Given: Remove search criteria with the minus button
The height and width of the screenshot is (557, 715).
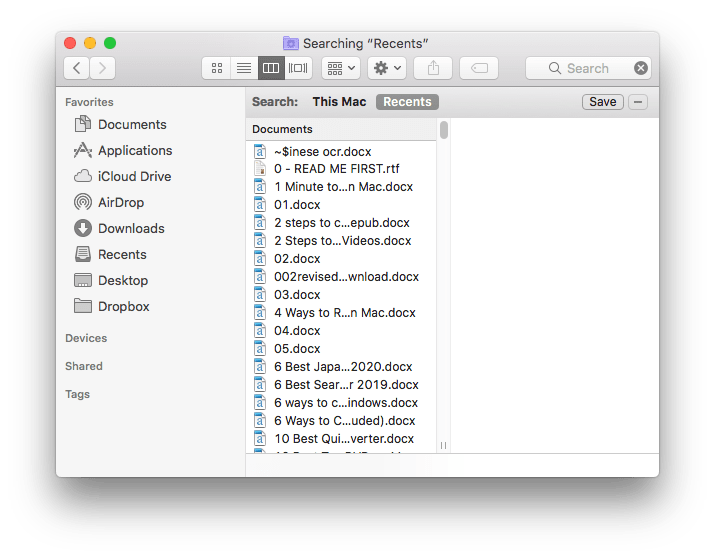Looking at the screenshot, I should coord(639,102).
